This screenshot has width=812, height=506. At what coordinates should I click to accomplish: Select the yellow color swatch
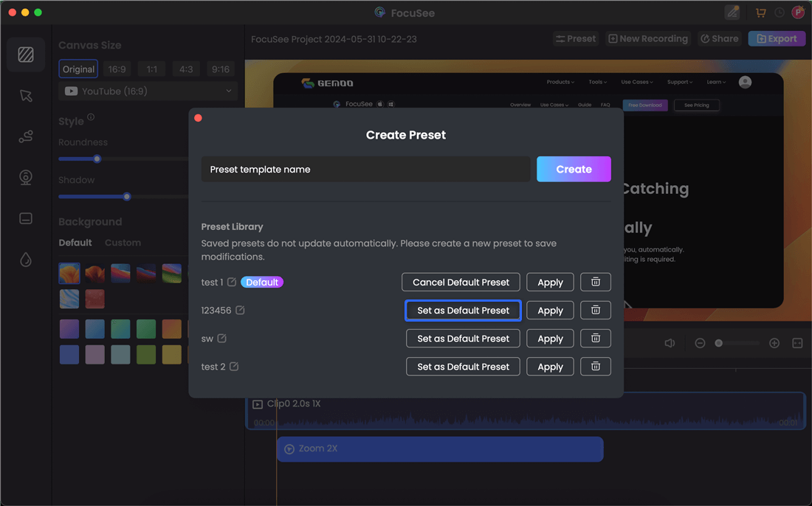[171, 354]
